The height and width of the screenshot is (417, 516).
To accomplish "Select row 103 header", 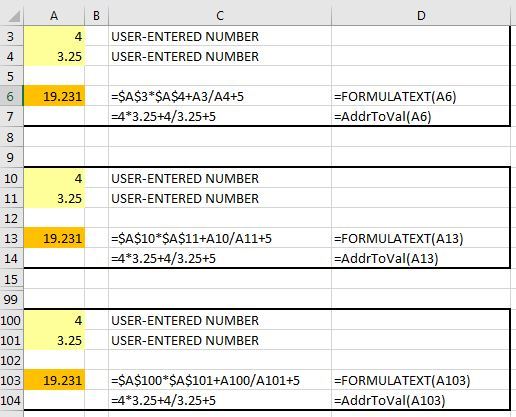I will pyautogui.click(x=11, y=380).
